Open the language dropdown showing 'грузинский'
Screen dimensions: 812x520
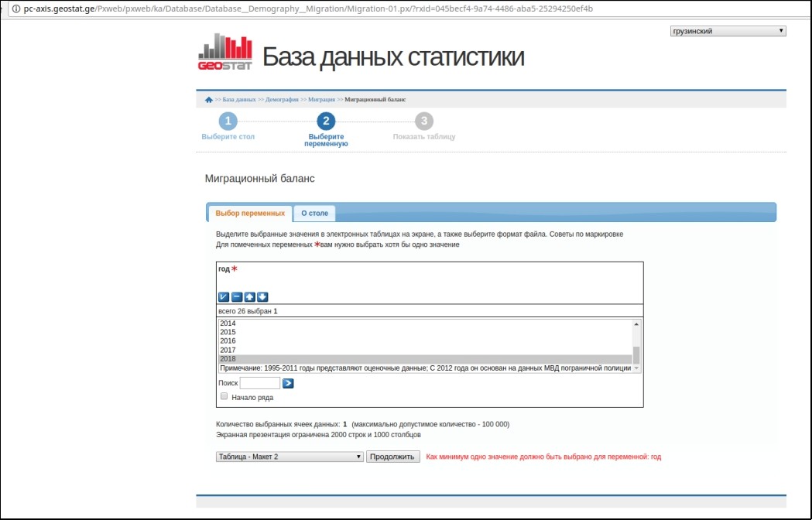pyautogui.click(x=728, y=31)
